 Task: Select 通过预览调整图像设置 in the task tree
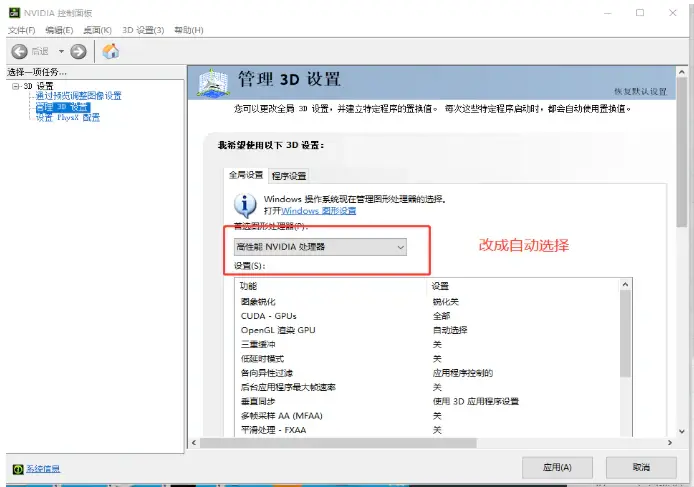click(78, 96)
